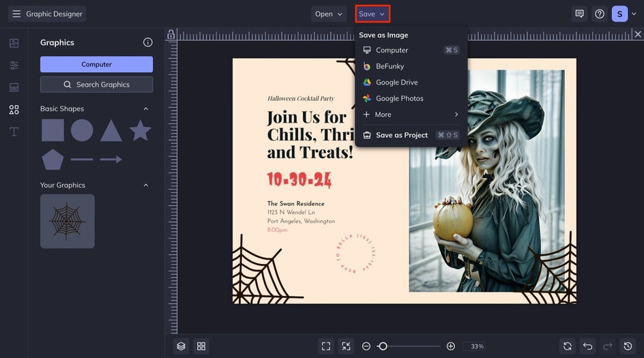The height and width of the screenshot is (358, 644).
Task: Select the 10-30-24 date text
Action: 299,179
